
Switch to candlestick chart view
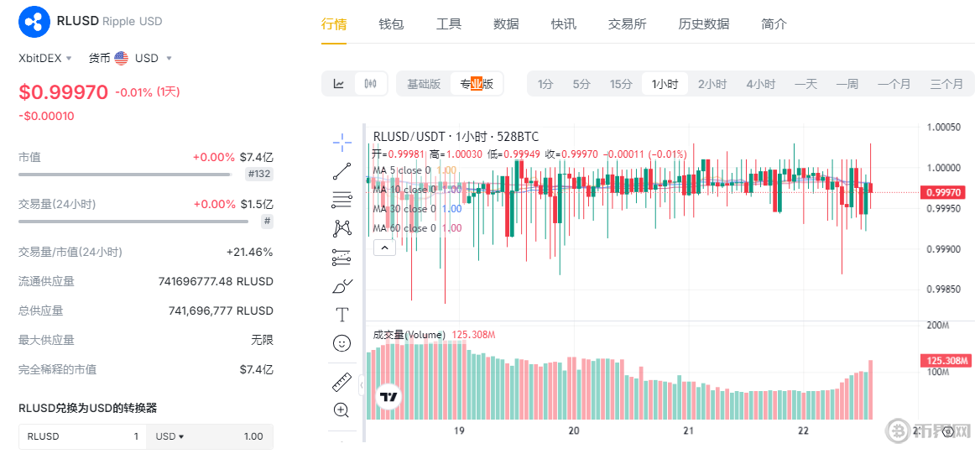(370, 84)
